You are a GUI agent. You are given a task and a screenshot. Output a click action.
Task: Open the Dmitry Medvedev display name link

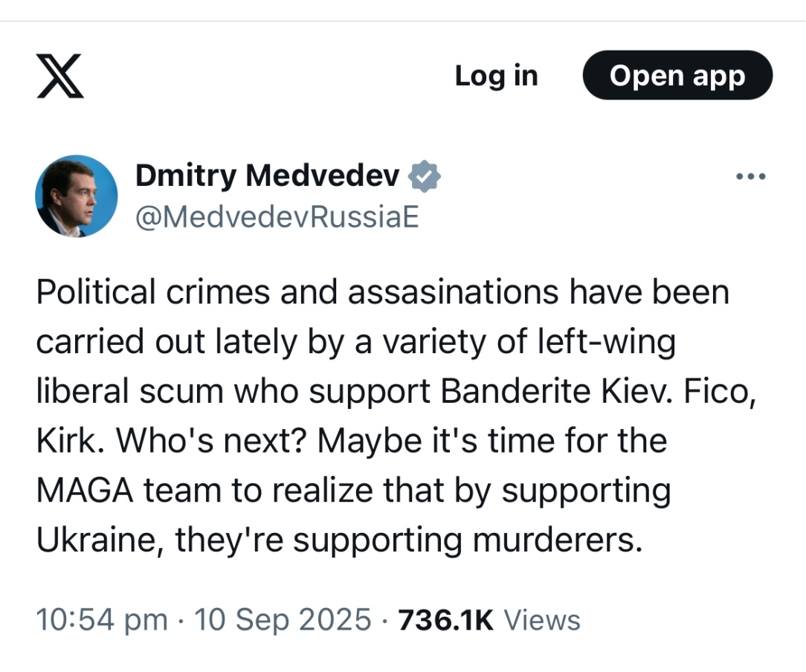coord(268,176)
